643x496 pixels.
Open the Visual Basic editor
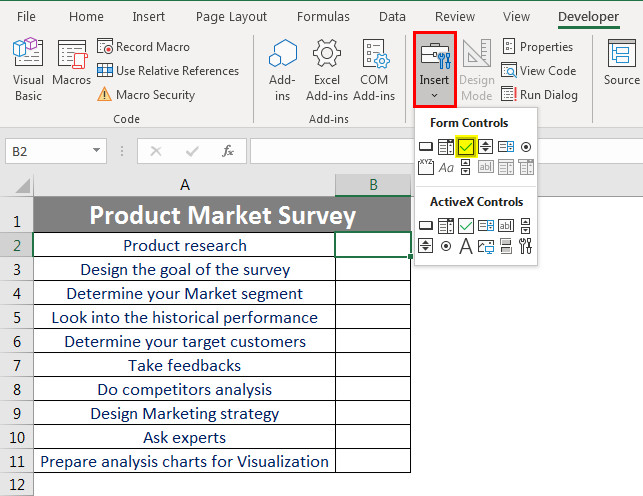[x=28, y=70]
